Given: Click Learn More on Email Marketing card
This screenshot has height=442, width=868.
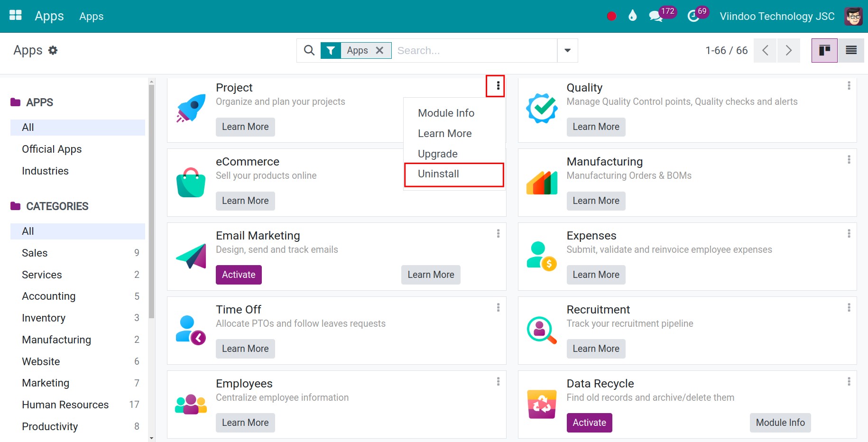Looking at the screenshot, I should click(431, 275).
